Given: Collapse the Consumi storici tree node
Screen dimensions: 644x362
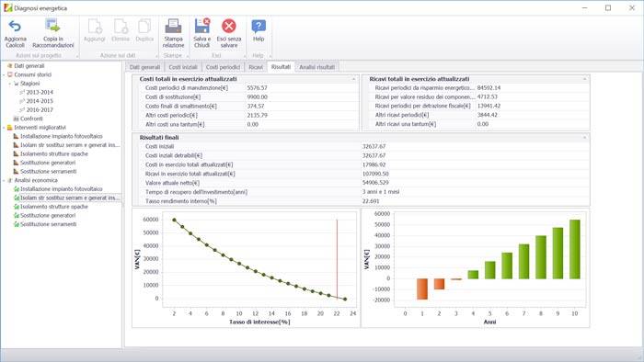Looking at the screenshot, I should (4, 75).
